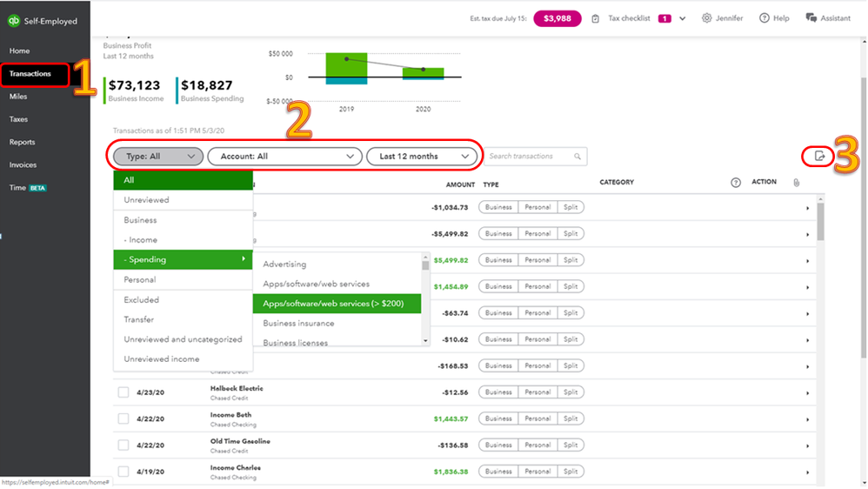Mark -$12.56 Halbeck Electric as Business

(x=498, y=392)
